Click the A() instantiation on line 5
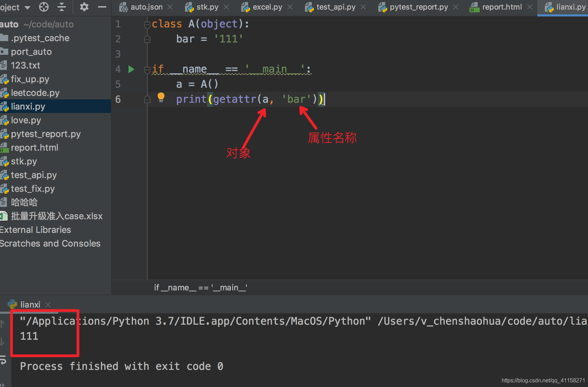The width and height of the screenshot is (588, 387). [209, 84]
